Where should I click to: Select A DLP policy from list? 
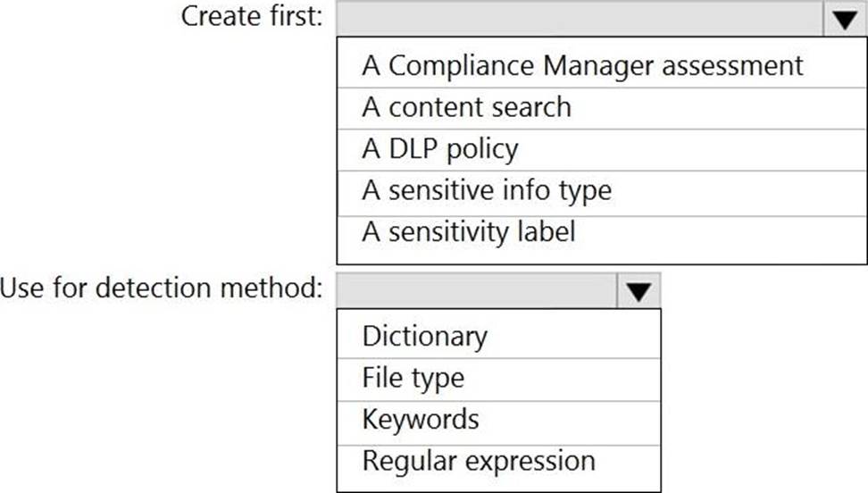439,149
